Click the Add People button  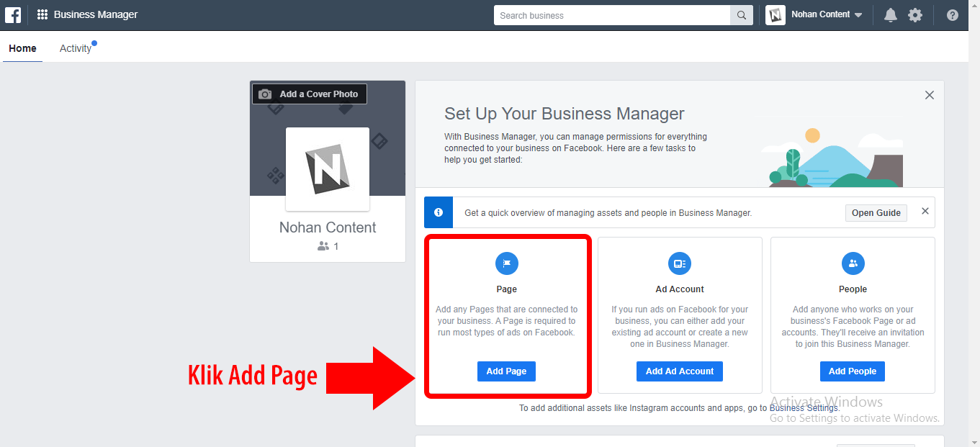pyautogui.click(x=853, y=371)
